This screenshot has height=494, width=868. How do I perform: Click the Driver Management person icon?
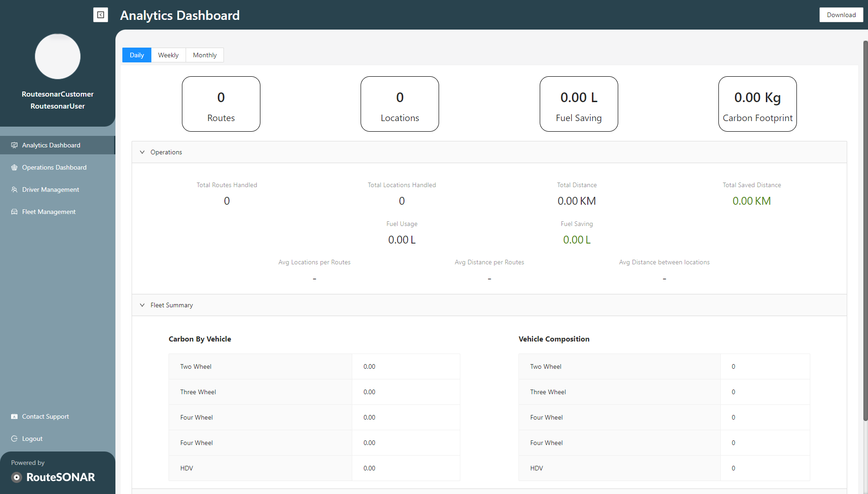coord(14,189)
